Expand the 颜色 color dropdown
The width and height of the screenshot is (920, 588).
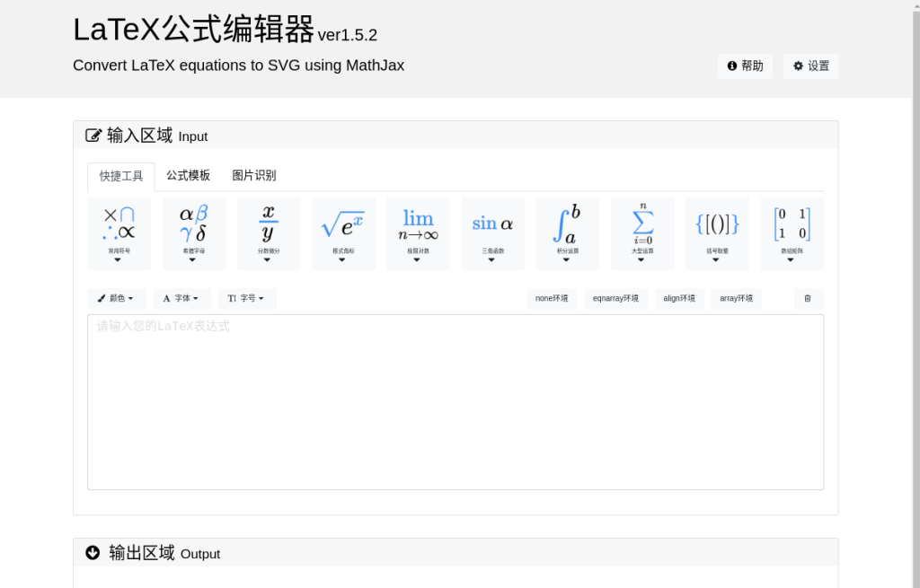tap(116, 299)
